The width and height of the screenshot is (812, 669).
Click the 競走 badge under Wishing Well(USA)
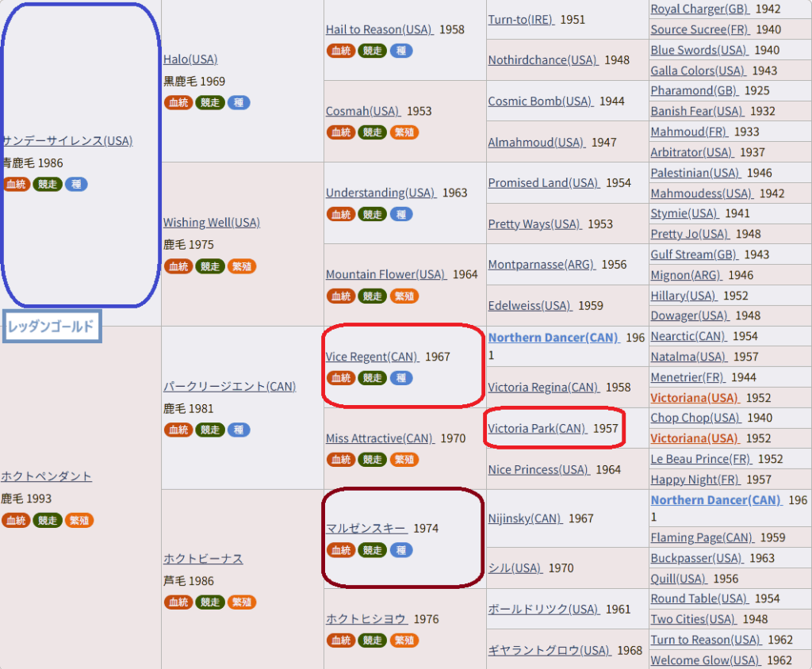(210, 266)
